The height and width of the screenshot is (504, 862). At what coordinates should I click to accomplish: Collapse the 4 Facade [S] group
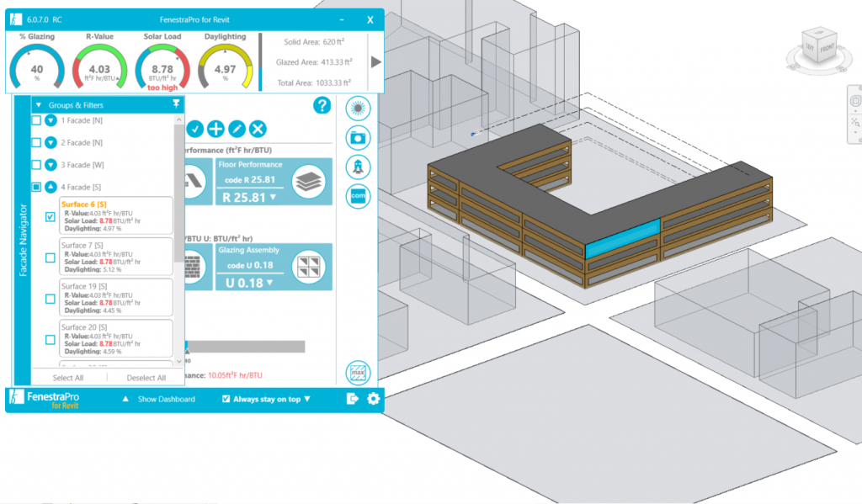click(51, 187)
